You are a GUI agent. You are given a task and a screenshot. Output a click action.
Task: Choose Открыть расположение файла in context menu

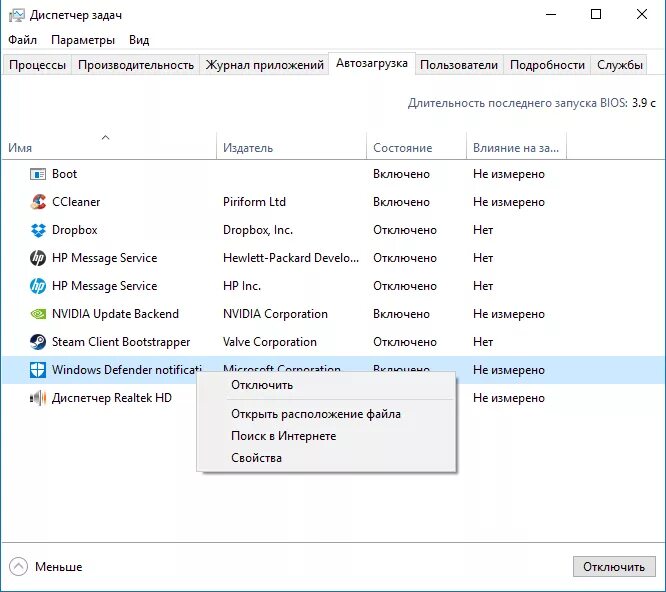(326, 414)
